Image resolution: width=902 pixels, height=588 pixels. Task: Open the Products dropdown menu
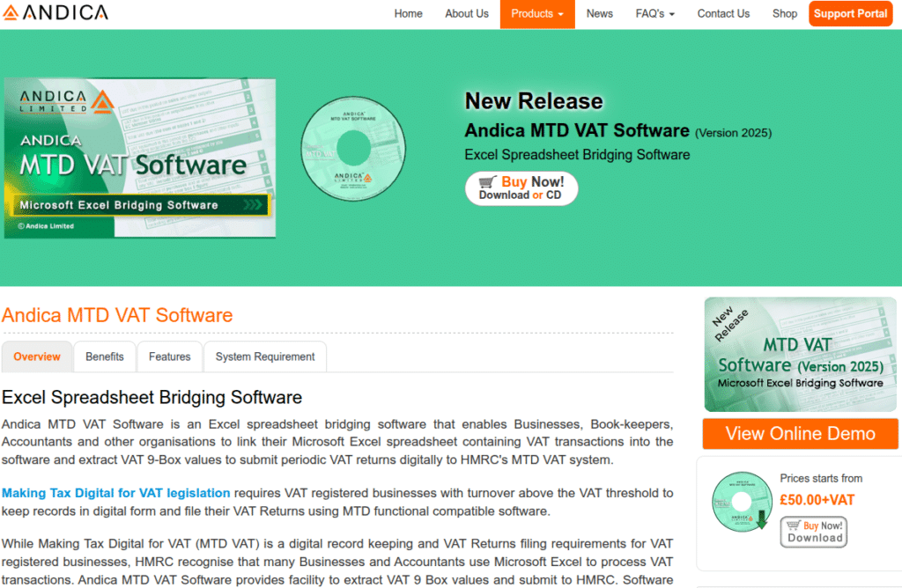pos(537,14)
